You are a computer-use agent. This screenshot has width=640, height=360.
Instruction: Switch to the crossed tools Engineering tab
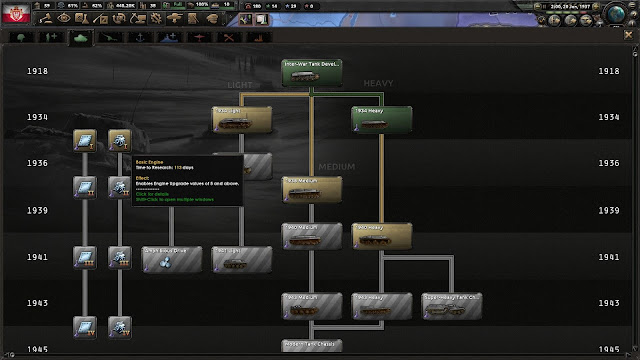(x=229, y=38)
